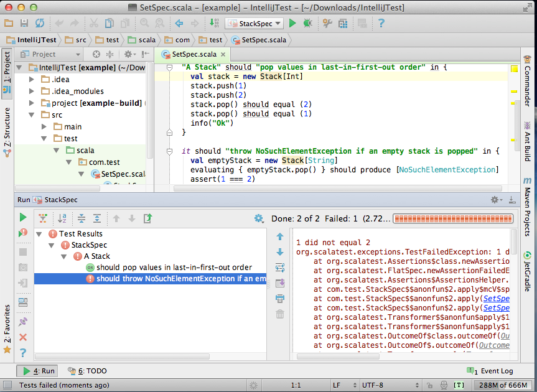The image size is (537, 392).
Task: Click the IntelliJTest breadcrumb
Action: [x=32, y=40]
